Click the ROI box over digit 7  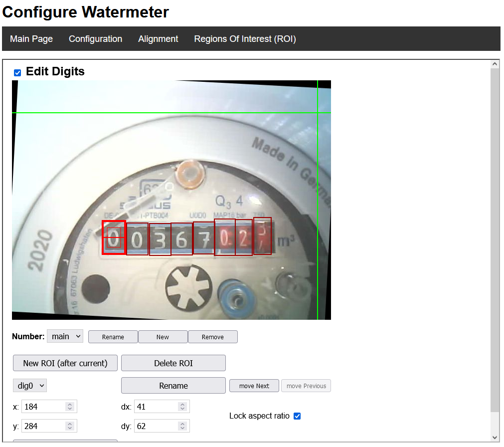tap(203, 238)
